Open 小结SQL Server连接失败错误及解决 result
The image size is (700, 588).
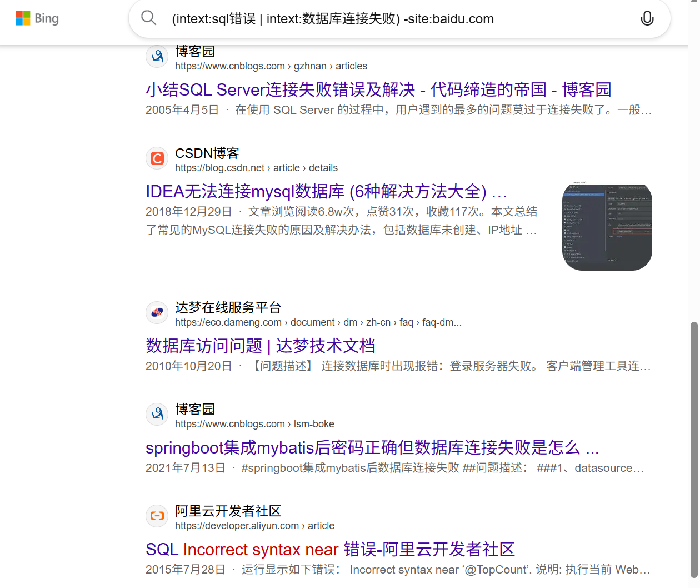pos(378,89)
